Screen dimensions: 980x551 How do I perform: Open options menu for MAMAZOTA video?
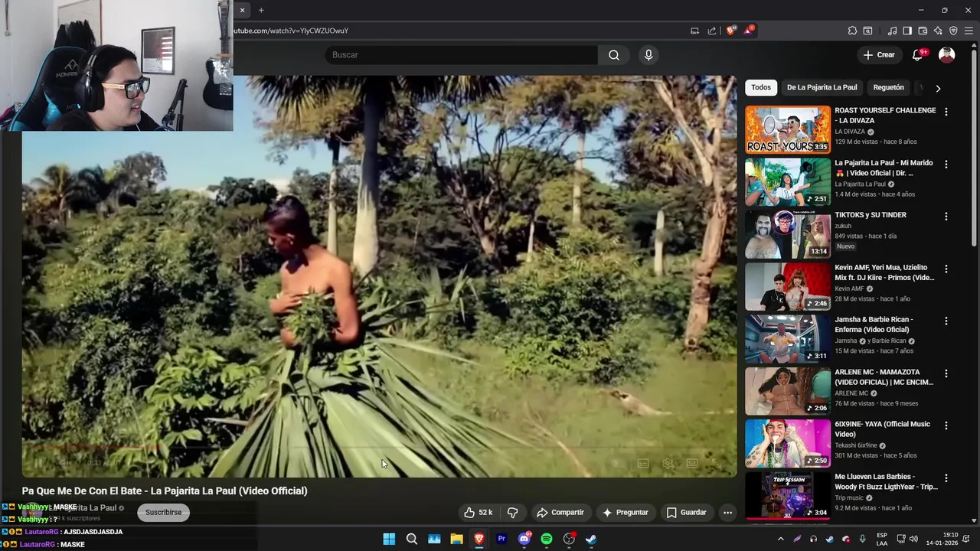pyautogui.click(x=946, y=374)
